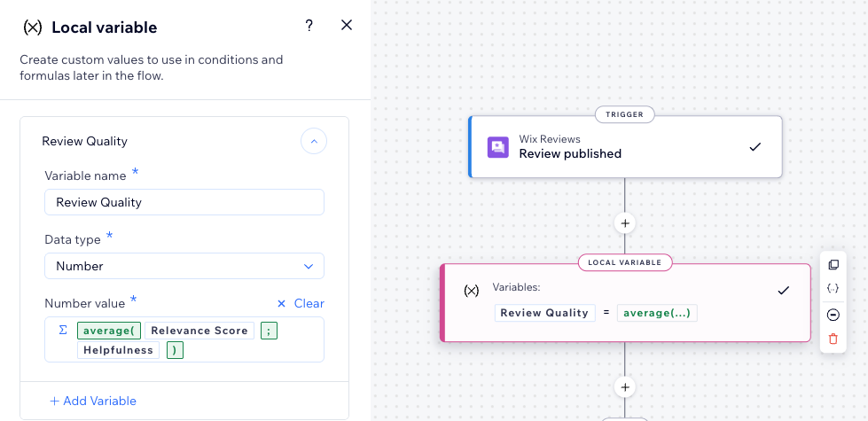Close the Local variable panel

[x=347, y=26]
